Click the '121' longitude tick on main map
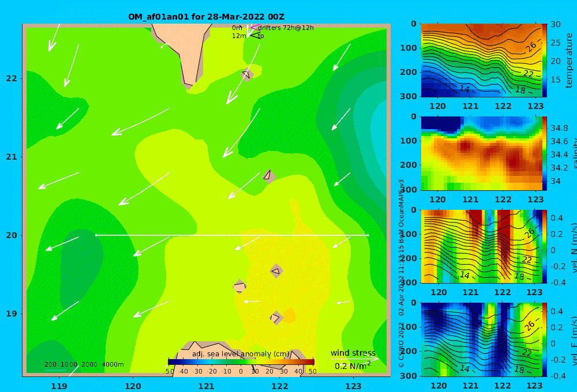 tap(207, 386)
